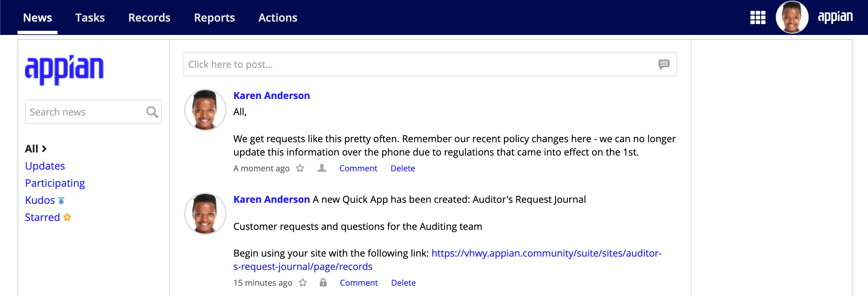Click the search magnifier icon

pos(152,112)
